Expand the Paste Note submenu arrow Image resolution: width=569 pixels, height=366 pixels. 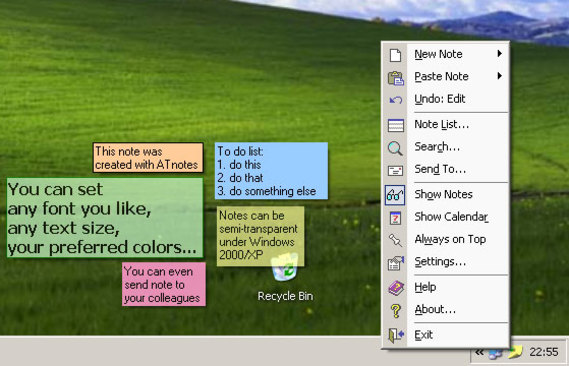[x=500, y=76]
